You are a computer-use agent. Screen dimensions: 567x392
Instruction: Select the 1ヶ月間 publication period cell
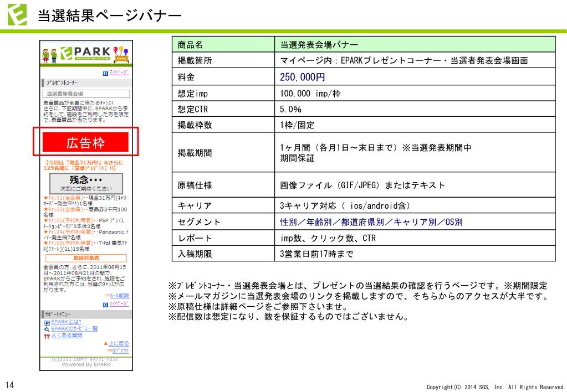(x=415, y=152)
